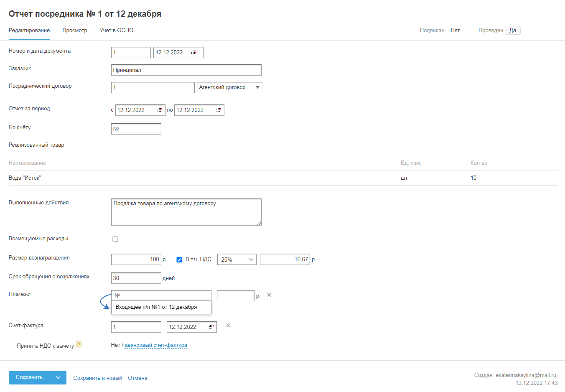Uncheck the В т.ч. НДС checkbox
Viewport: 565px width, 392px height.
[179, 260]
